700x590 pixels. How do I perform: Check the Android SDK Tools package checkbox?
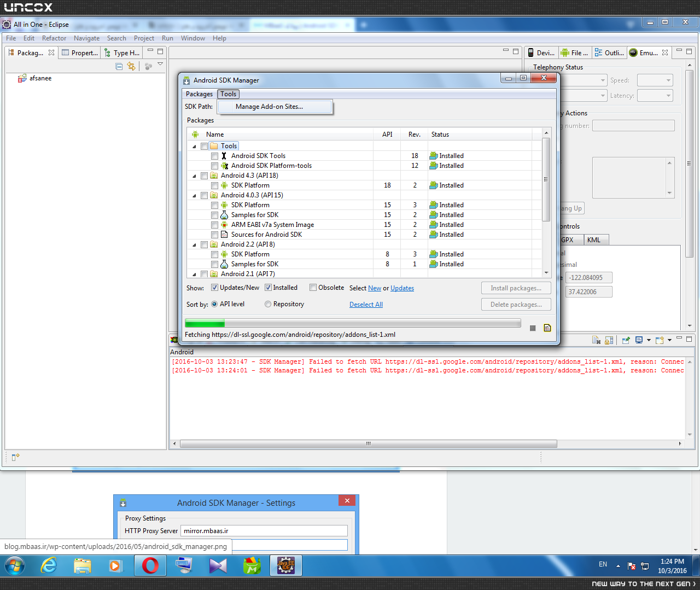tap(214, 156)
